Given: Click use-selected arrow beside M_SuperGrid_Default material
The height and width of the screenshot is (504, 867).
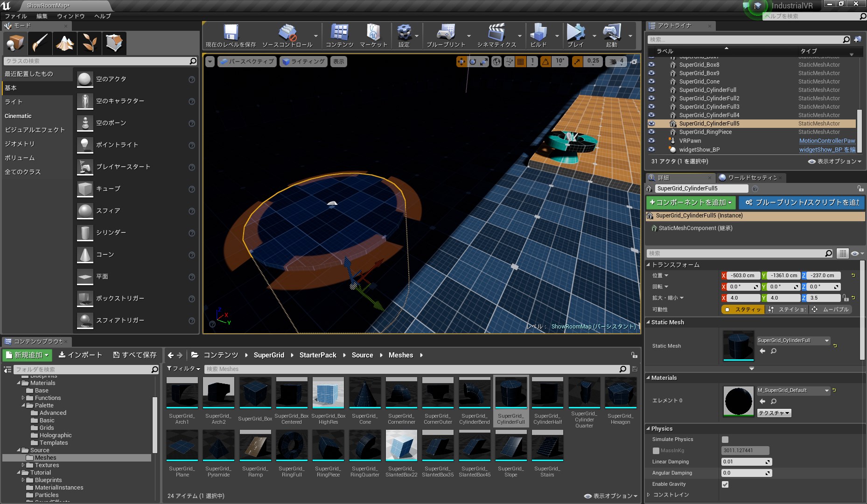Looking at the screenshot, I should click(762, 401).
